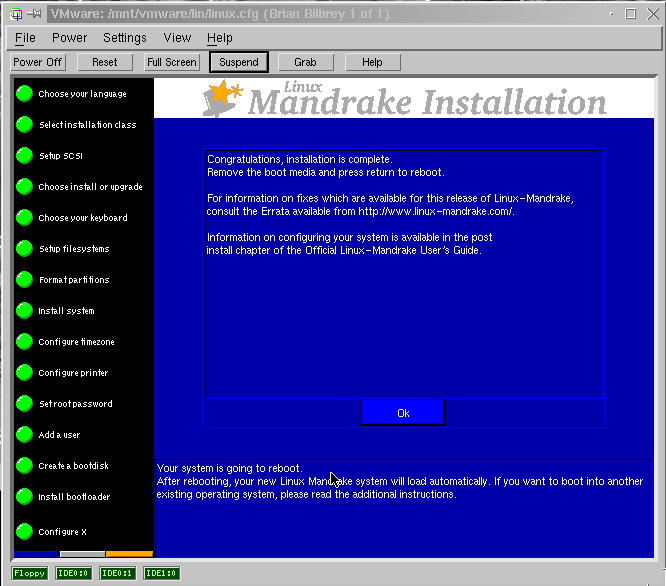Click the green dot next to Setup SCSI
The width and height of the screenshot is (666, 586).
click(24, 156)
